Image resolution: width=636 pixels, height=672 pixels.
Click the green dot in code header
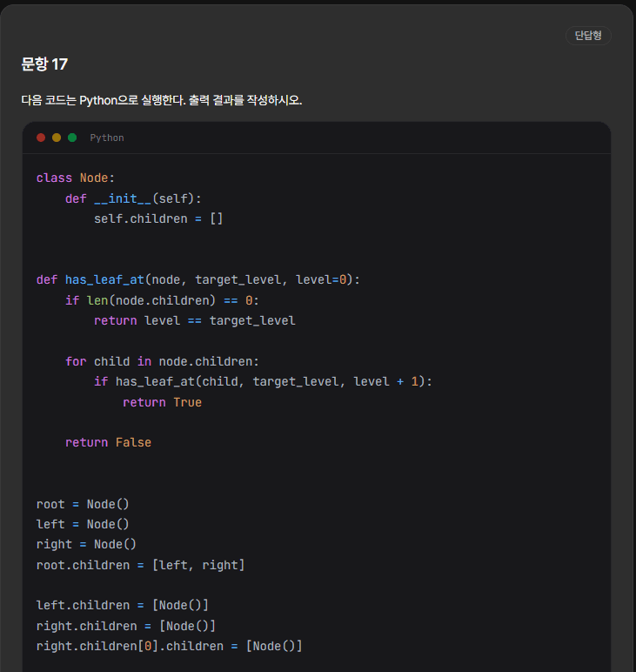tap(72, 138)
